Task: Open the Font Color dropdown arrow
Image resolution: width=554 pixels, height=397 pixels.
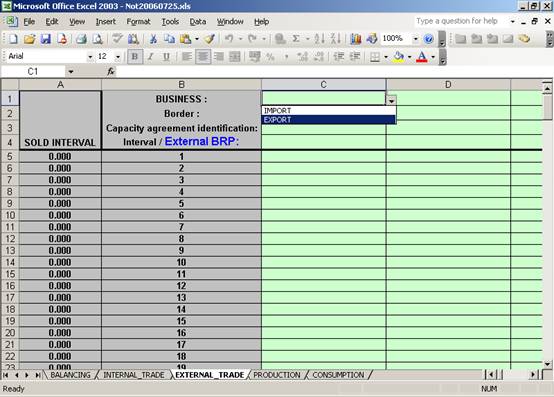Action: click(x=433, y=57)
